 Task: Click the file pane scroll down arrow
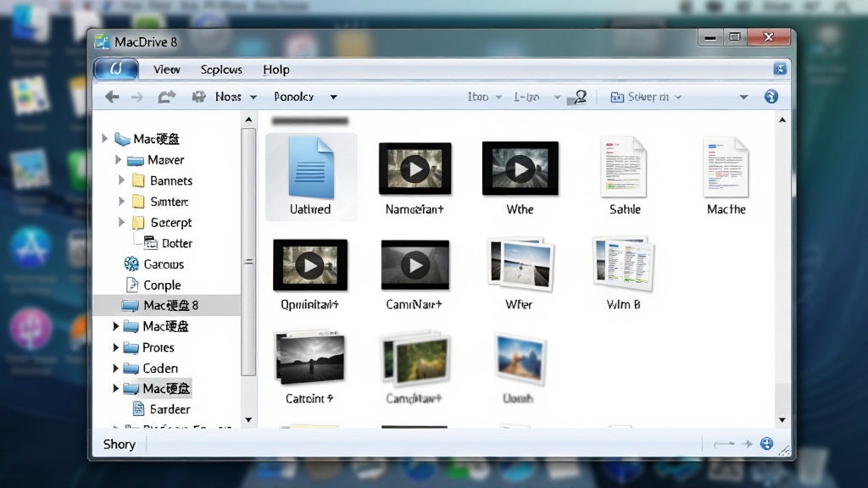coord(782,420)
